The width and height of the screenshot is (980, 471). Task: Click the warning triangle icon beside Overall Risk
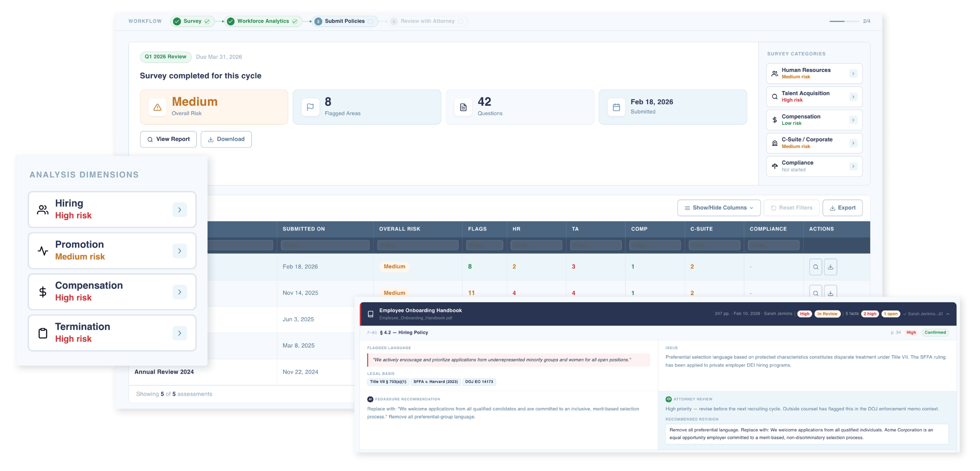157,107
